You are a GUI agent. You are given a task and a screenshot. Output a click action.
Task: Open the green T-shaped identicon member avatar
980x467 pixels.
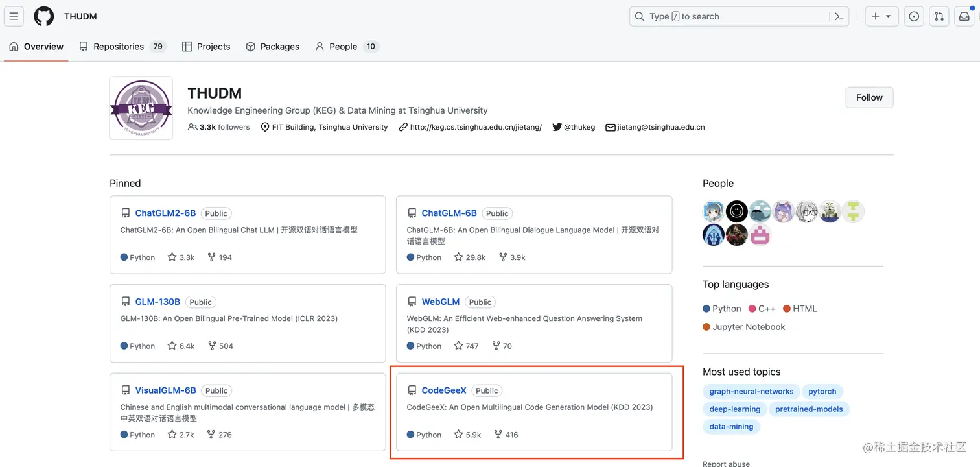(x=854, y=211)
